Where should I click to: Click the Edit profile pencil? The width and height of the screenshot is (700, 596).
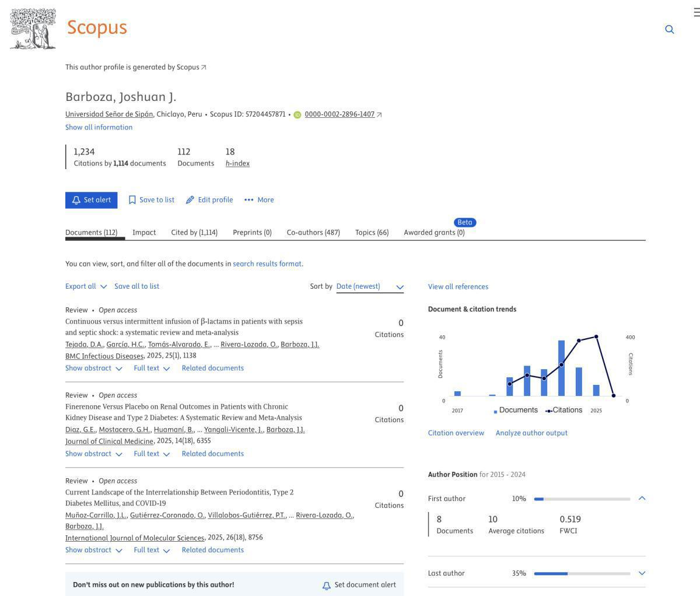click(x=209, y=200)
